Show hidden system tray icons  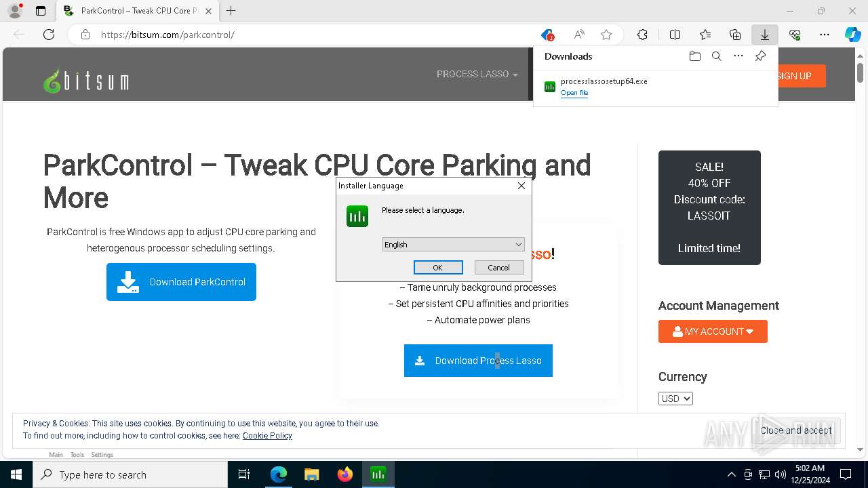pyautogui.click(x=731, y=474)
